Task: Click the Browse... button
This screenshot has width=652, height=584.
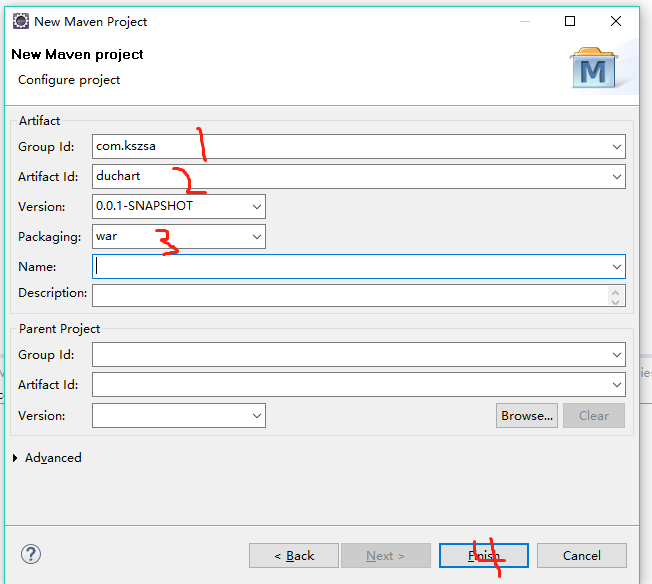Action: (x=527, y=416)
